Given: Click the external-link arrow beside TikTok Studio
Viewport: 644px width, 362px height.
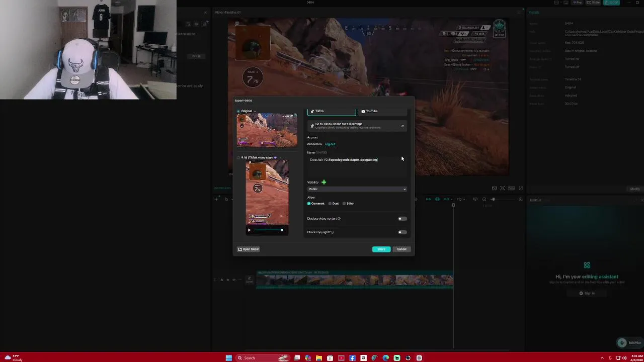Looking at the screenshot, I should [x=402, y=126].
